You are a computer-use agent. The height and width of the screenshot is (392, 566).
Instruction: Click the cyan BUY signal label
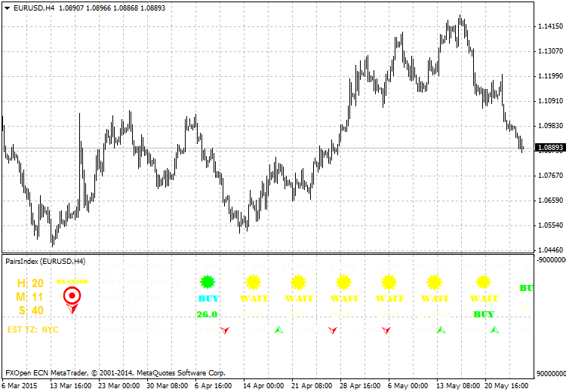(x=208, y=299)
